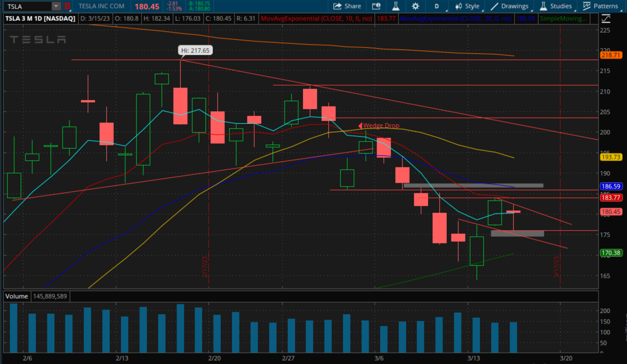This screenshot has width=627, height=364.
Task: Click the orange 218.71 price axis label
Action: [x=610, y=55]
